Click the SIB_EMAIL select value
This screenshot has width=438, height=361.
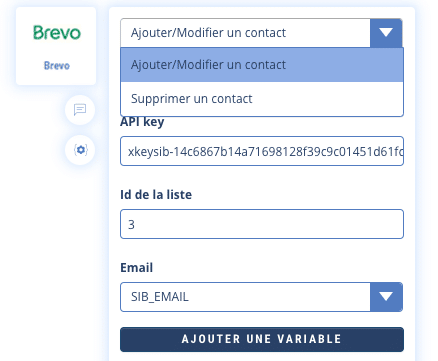(160, 297)
